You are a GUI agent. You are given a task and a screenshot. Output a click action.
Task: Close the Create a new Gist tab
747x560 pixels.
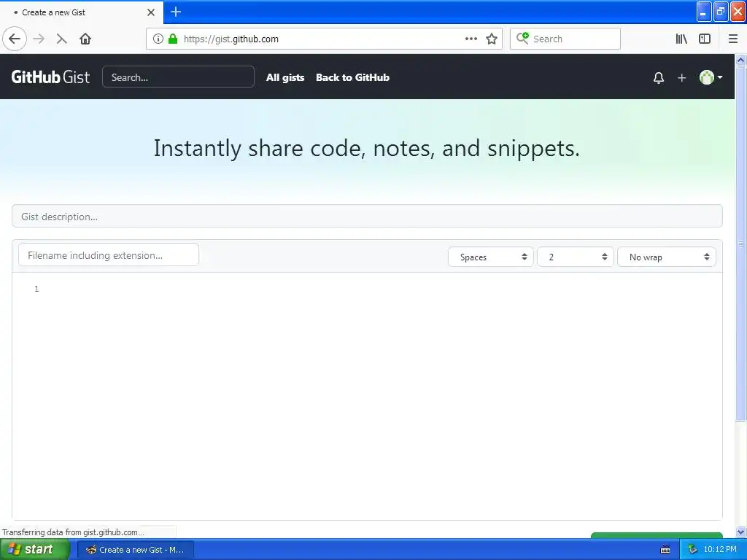tap(151, 12)
